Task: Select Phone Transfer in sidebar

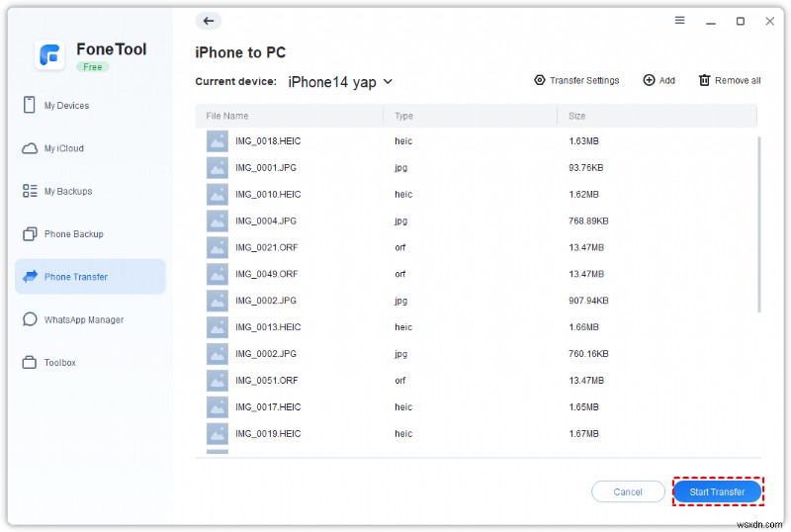Action: [90, 277]
